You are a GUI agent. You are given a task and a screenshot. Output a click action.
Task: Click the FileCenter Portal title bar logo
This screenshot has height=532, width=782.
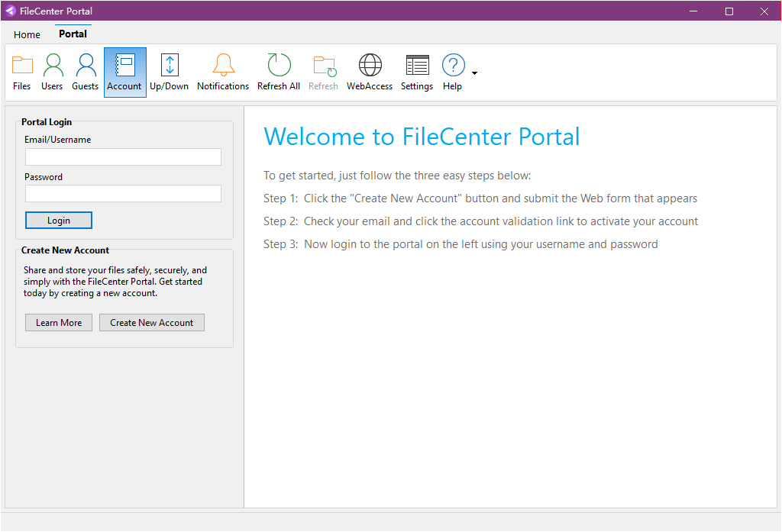tap(10, 11)
